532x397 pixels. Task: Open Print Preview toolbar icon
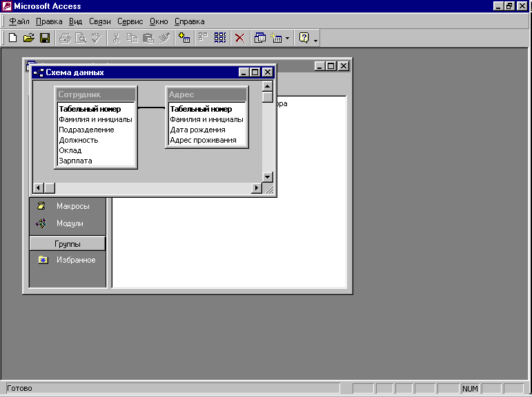tap(81, 38)
